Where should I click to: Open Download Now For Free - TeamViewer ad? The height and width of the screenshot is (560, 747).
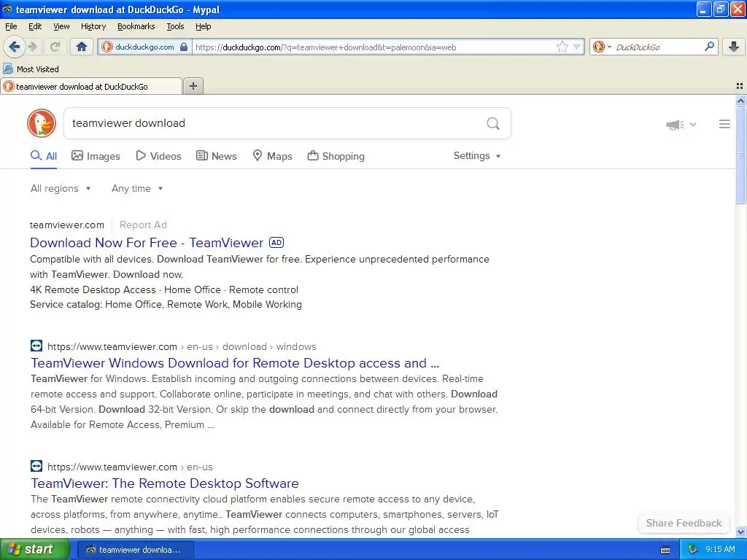click(x=147, y=242)
